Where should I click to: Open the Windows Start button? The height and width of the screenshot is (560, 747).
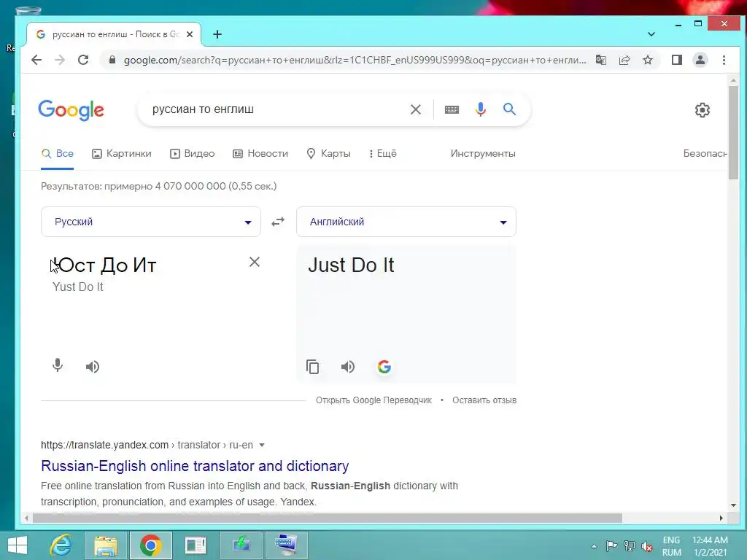pos(18,545)
